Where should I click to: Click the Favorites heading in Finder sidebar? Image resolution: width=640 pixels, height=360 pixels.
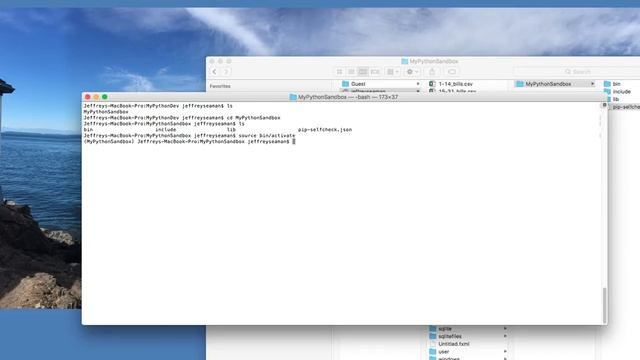coord(220,86)
